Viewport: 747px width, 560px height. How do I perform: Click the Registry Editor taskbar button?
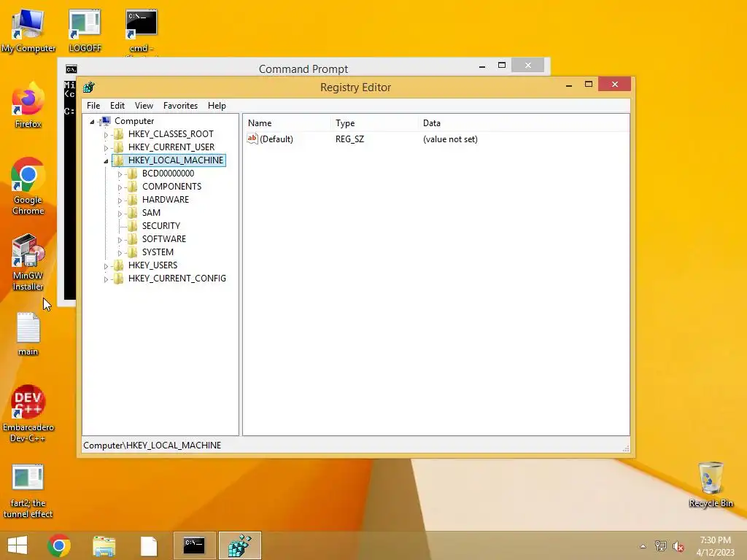point(239,545)
